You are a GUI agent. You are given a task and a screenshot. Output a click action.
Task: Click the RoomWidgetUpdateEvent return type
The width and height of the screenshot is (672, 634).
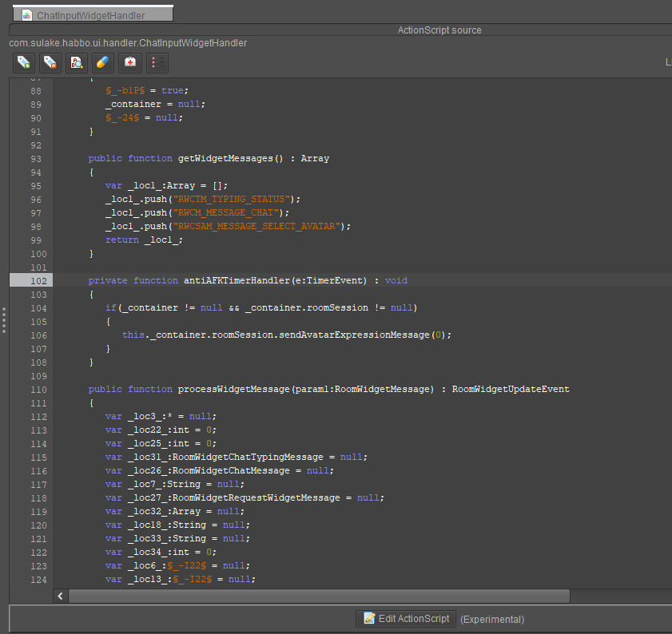[511, 389]
